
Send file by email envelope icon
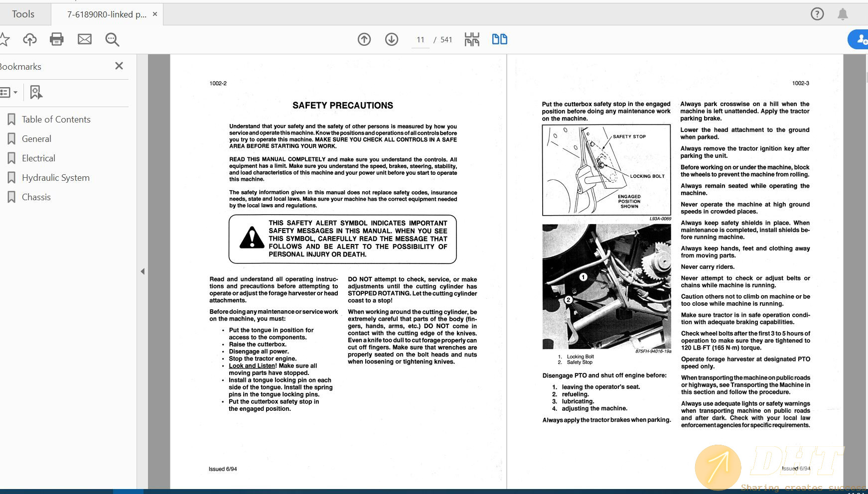[85, 39]
